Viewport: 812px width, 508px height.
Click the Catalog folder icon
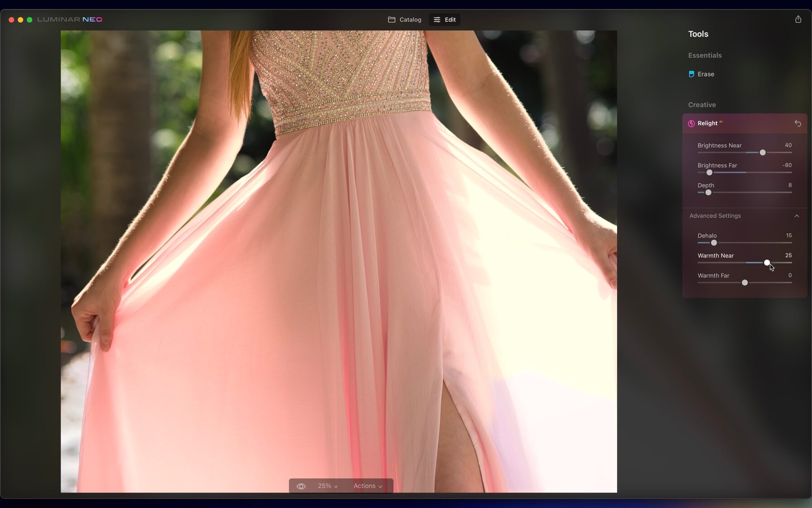point(391,20)
